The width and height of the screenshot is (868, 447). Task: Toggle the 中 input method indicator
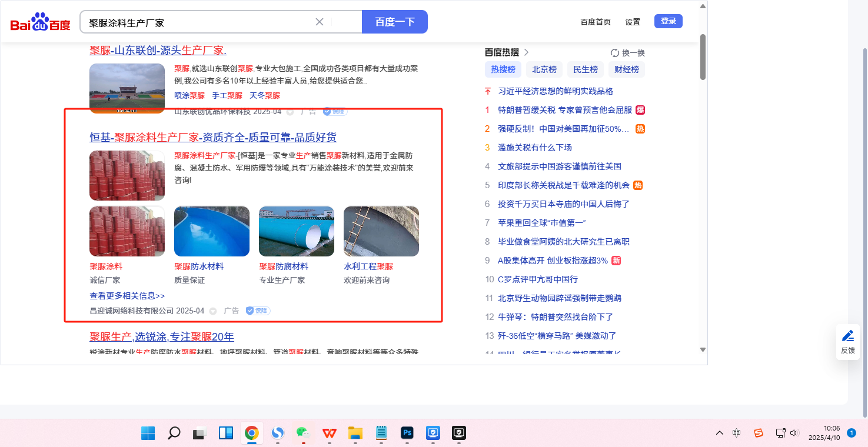point(737,433)
